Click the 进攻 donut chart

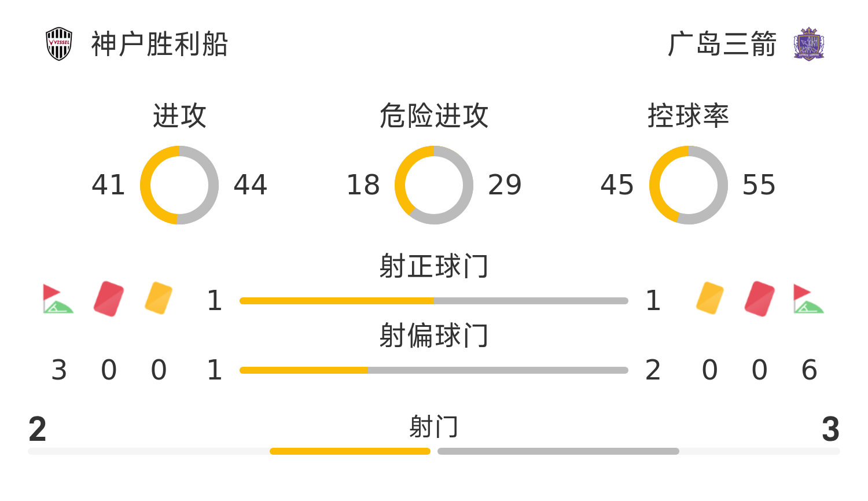179,185
